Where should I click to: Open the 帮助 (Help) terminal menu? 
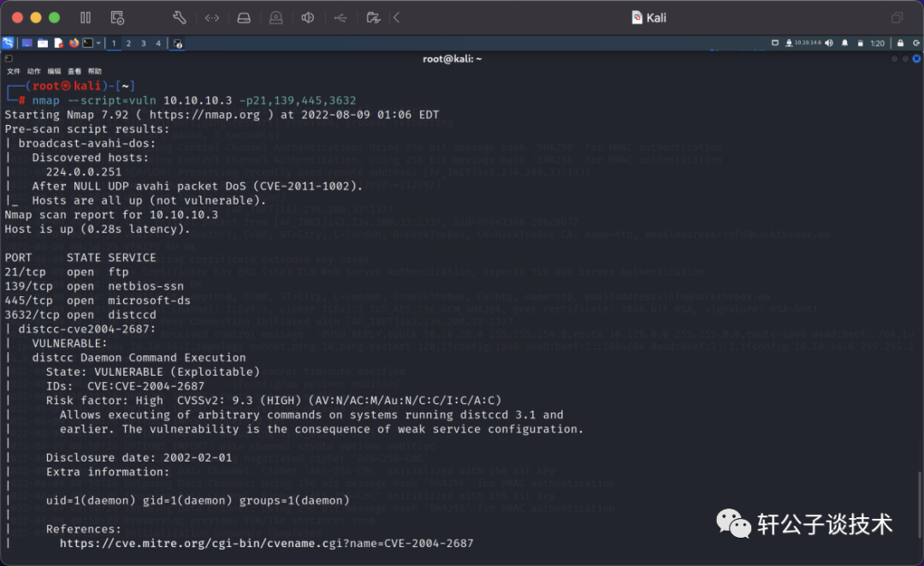95,71
